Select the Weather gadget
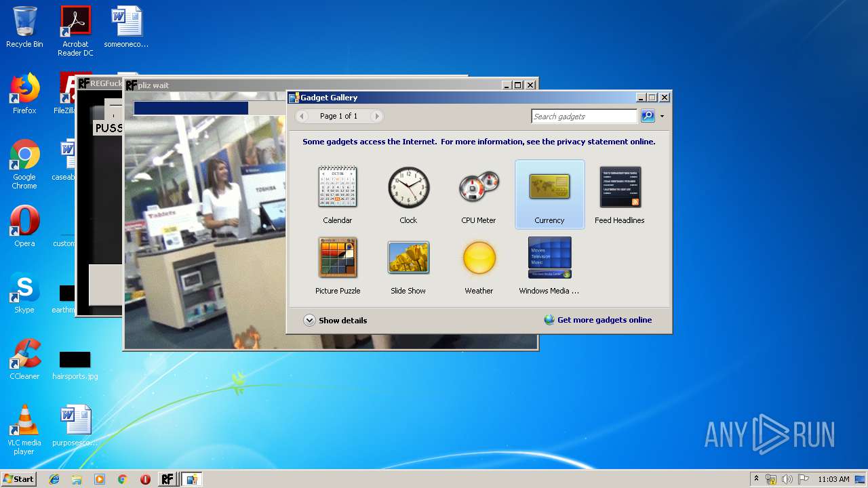The height and width of the screenshot is (488, 868). point(479,265)
